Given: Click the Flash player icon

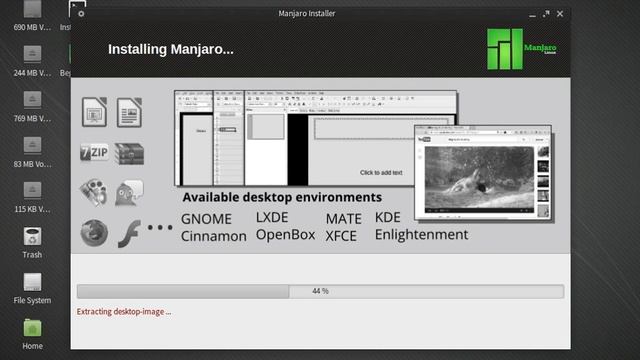Looking at the screenshot, I should 129,233.
